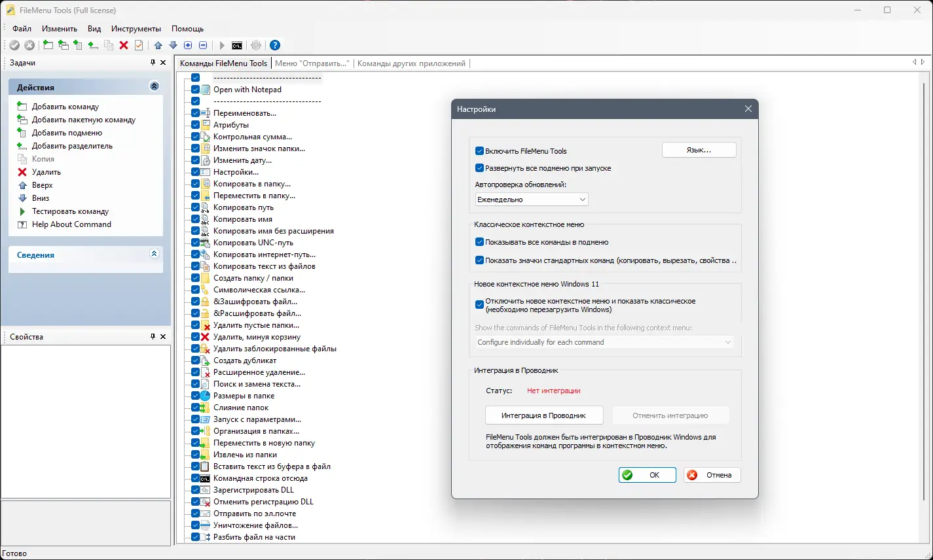933x560 pixels.
Task: Uncheck the Разбить файл на части checkbox
Action: [x=195, y=537]
